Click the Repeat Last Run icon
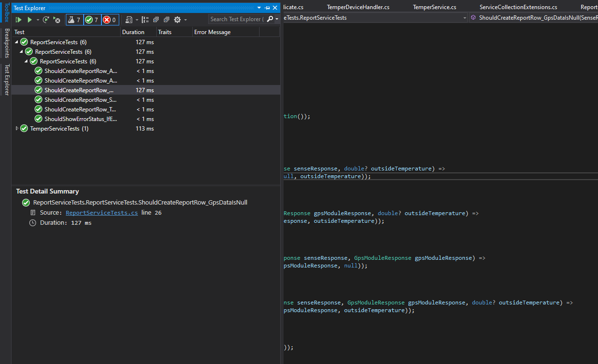 click(x=46, y=20)
